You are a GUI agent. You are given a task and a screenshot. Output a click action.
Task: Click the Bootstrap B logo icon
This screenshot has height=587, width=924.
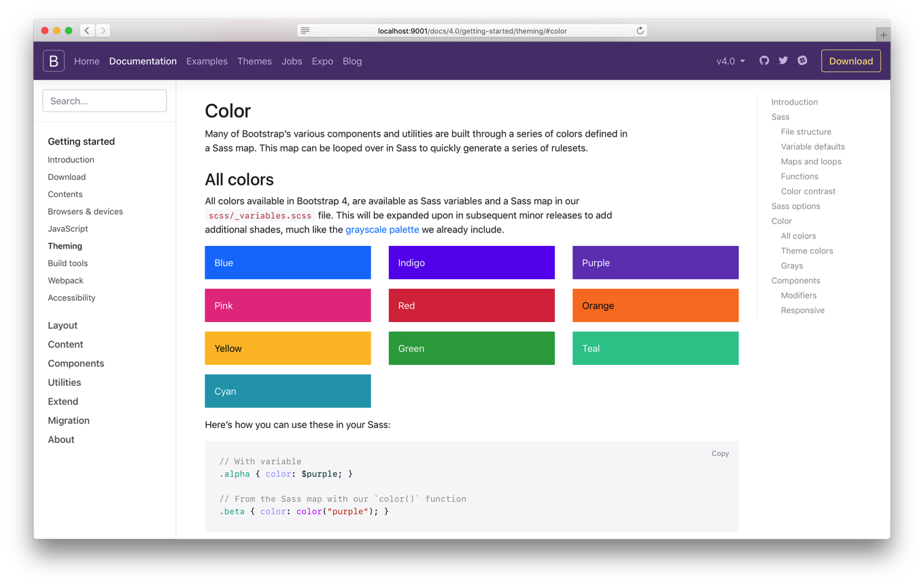(x=54, y=61)
